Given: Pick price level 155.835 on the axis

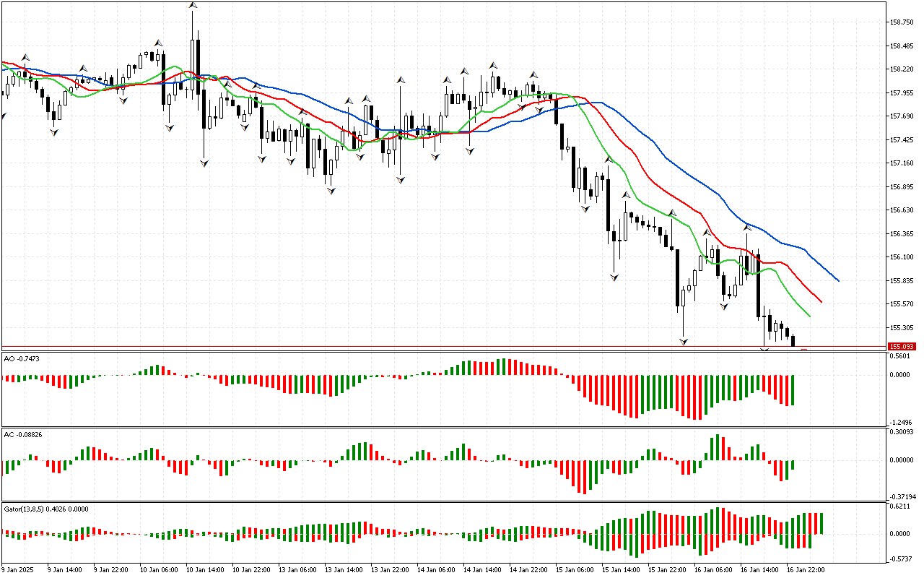Looking at the screenshot, I should [902, 281].
